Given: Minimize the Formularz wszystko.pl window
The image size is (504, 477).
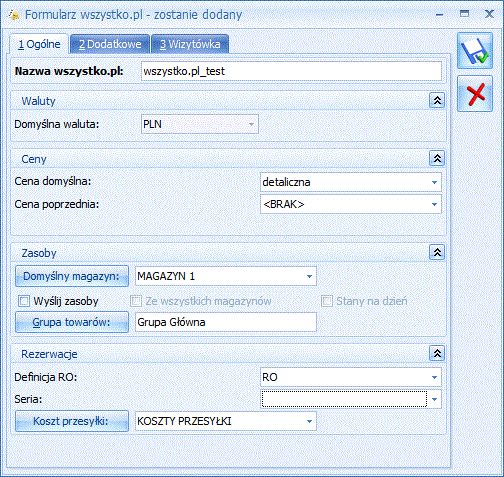Looking at the screenshot, I should 439,14.
